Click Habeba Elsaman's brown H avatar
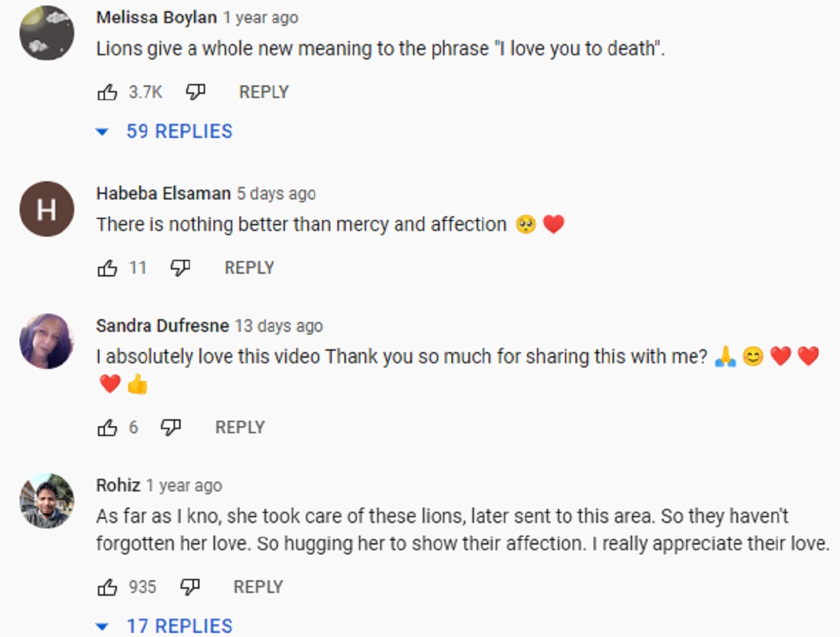Viewport: 840px width, 637px height. (x=47, y=209)
